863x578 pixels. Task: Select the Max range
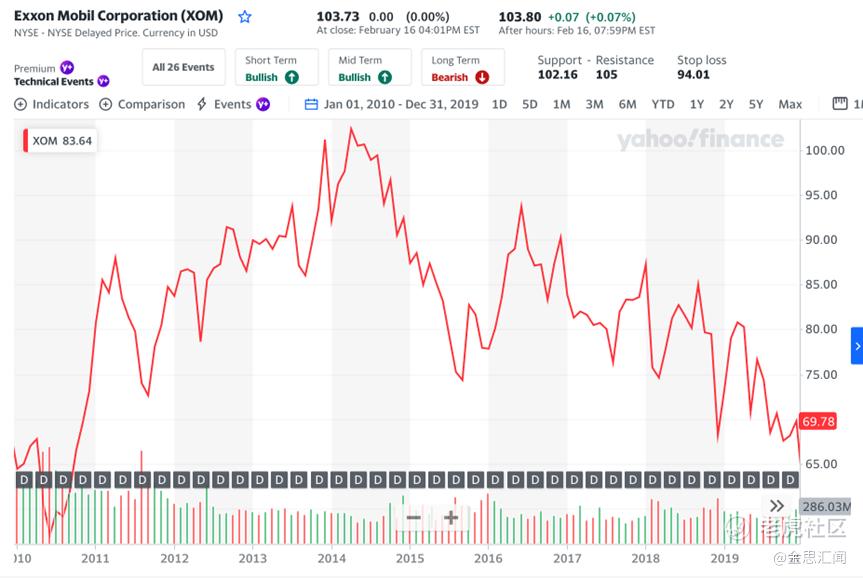790,105
